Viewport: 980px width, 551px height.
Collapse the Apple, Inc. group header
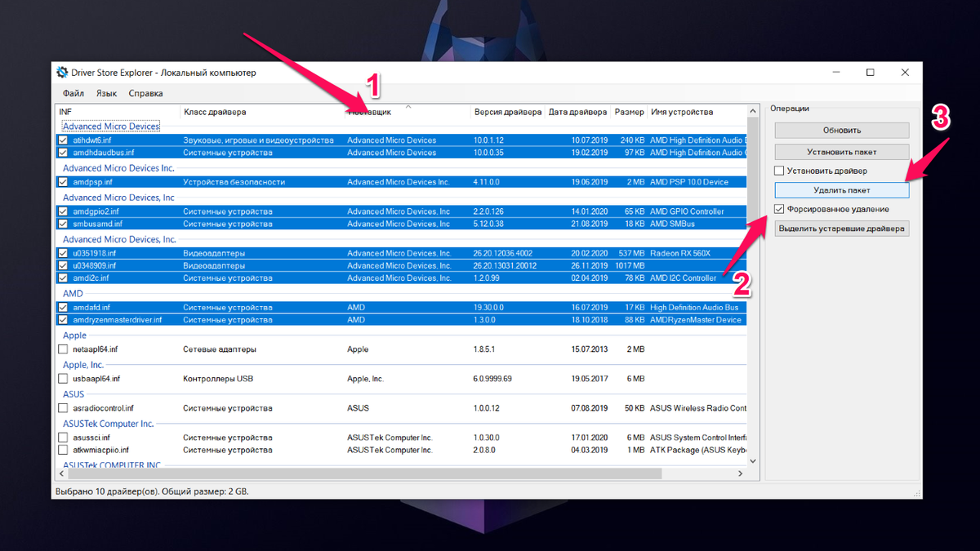pyautogui.click(x=83, y=365)
